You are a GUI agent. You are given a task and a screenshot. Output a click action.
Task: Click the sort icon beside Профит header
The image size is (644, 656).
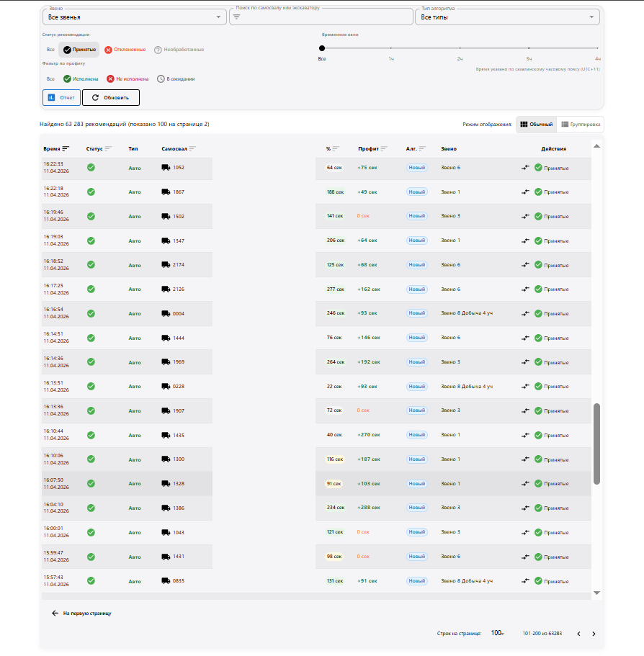tap(384, 148)
